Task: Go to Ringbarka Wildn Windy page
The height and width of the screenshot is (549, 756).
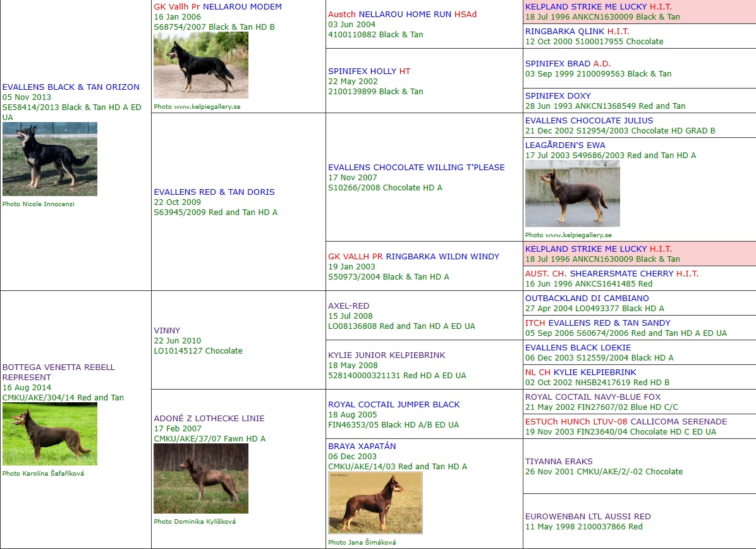Action: [442, 257]
